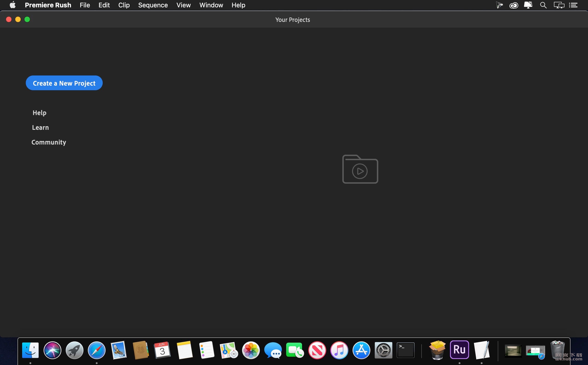Image resolution: width=588 pixels, height=365 pixels.
Task: Open the Community link
Action: tap(49, 142)
